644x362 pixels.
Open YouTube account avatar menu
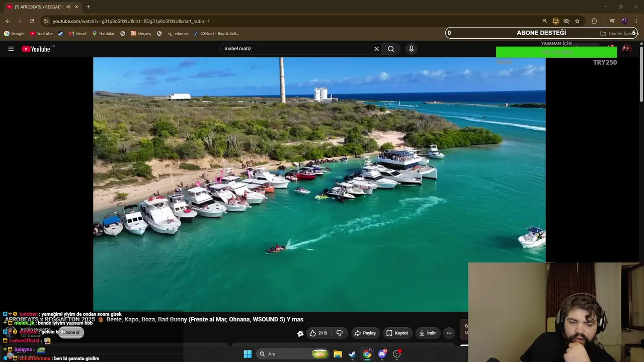(x=627, y=49)
